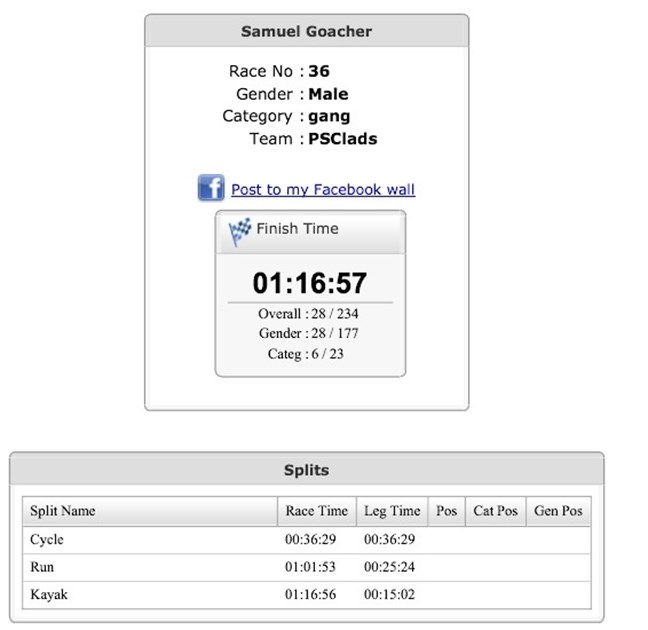Screen dimensions: 648x630
Task: Click the 01:16:57 finish time
Action: click(x=310, y=282)
